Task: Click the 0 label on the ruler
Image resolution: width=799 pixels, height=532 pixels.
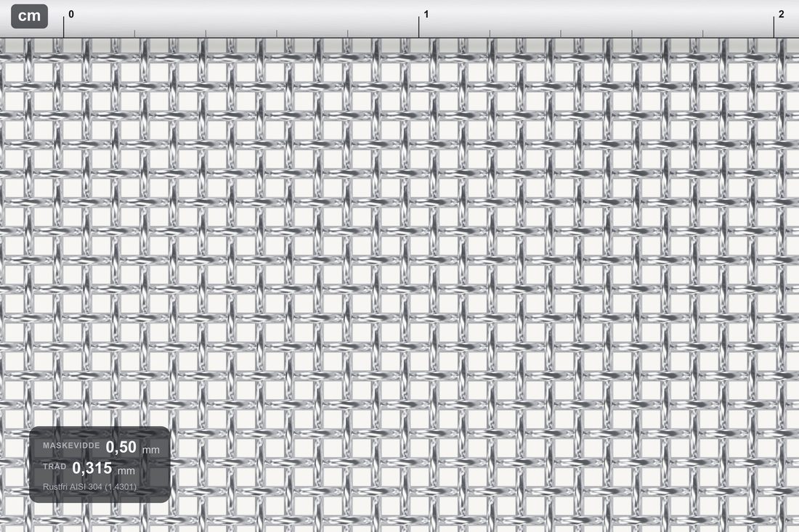Action: pos(71,15)
